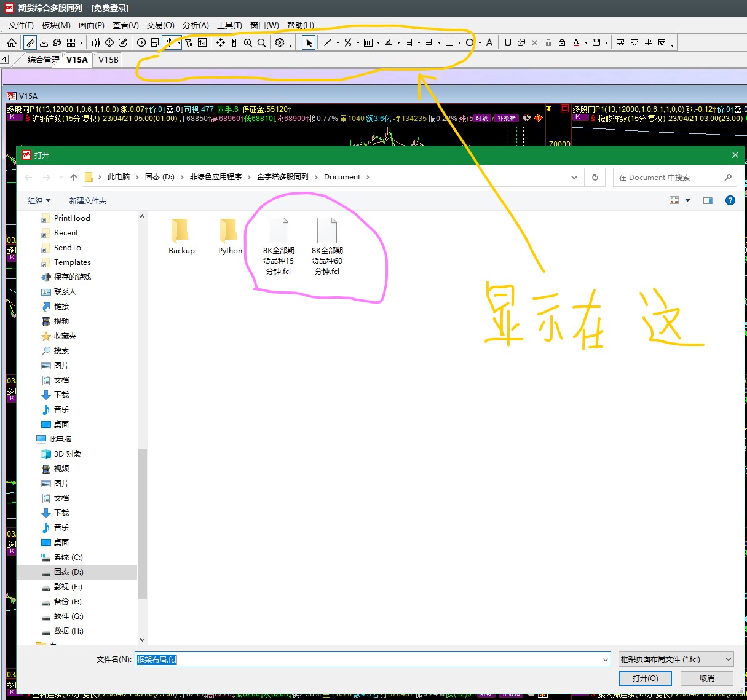Click the candlestick chart toolbar icon
The height and width of the screenshot is (700, 747).
click(x=95, y=42)
